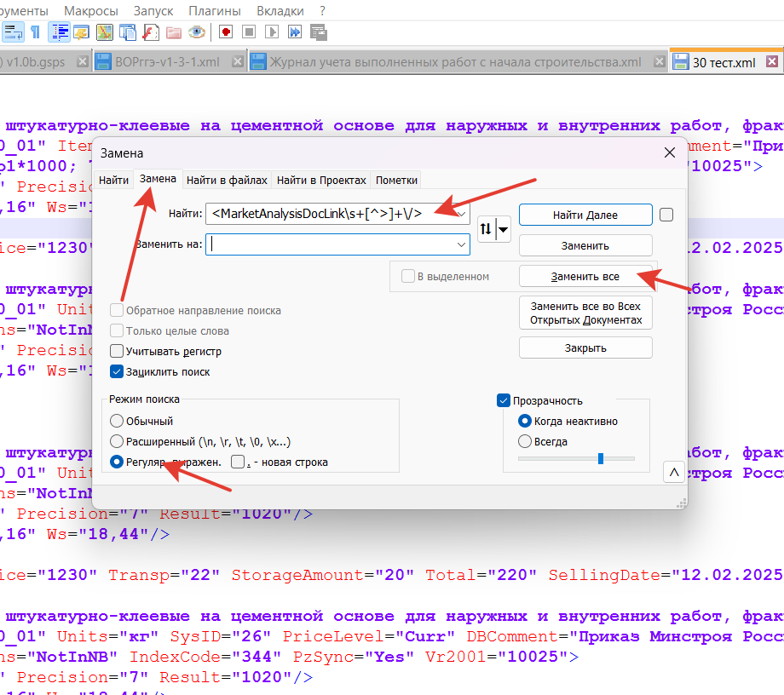
Task: Start macro recording with red dot icon
Action: [x=226, y=32]
